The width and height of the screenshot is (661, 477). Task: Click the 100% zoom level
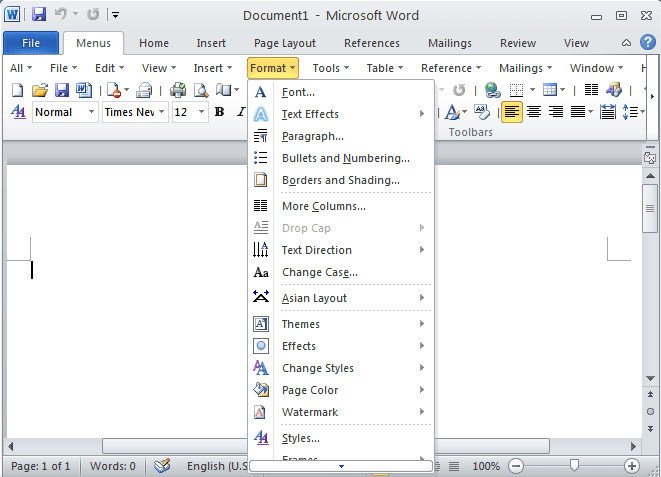(x=486, y=466)
